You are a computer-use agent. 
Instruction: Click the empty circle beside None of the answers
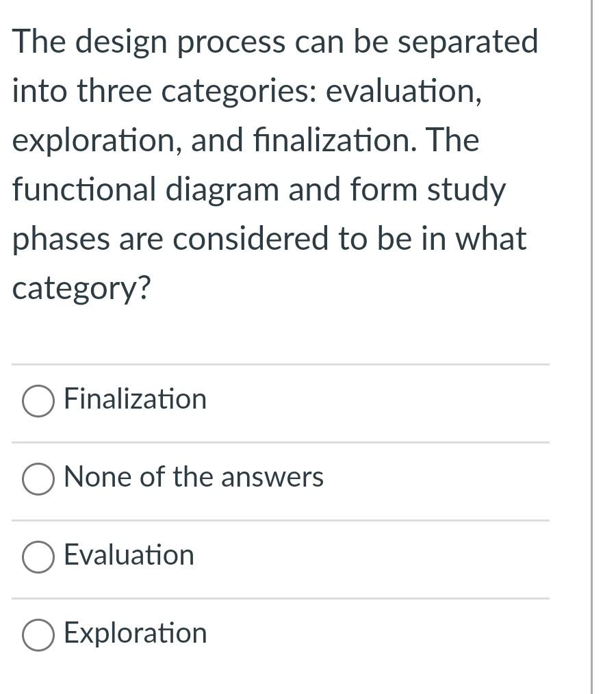(38, 478)
